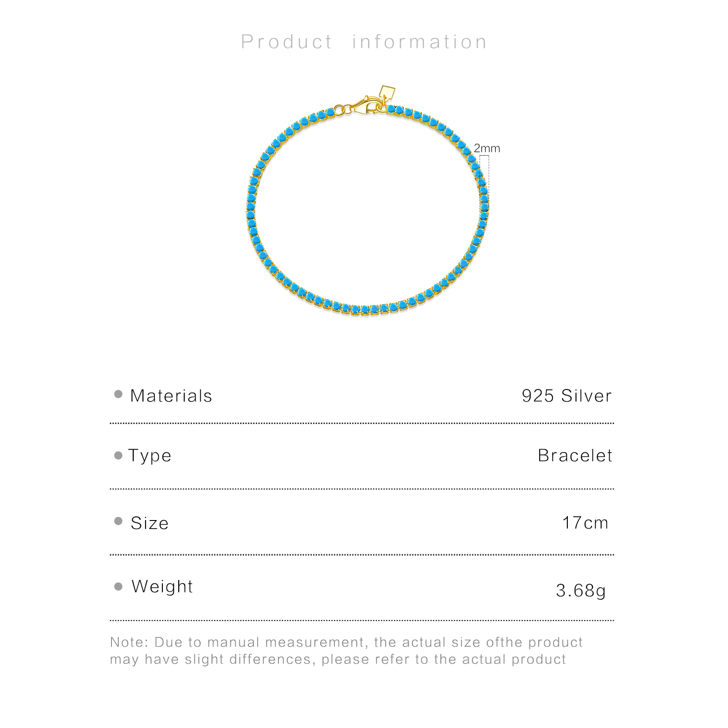Click the Product information heading
The width and height of the screenshot is (728, 728).
pyautogui.click(x=364, y=42)
